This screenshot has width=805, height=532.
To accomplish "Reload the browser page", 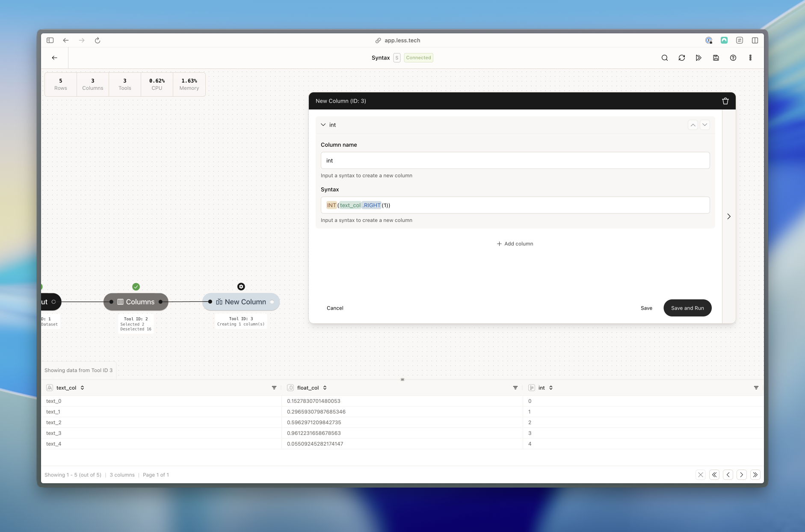I will point(98,40).
